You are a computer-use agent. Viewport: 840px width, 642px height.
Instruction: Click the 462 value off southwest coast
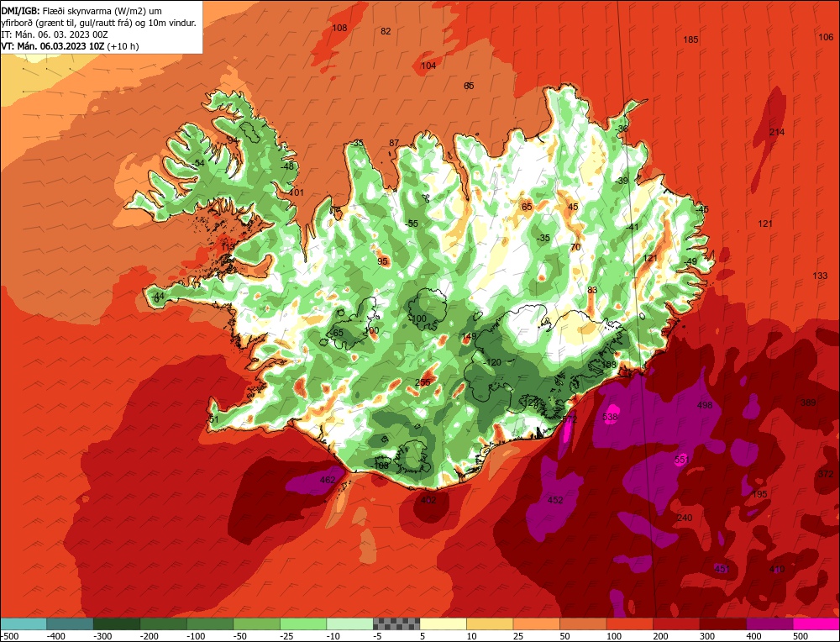(x=328, y=480)
